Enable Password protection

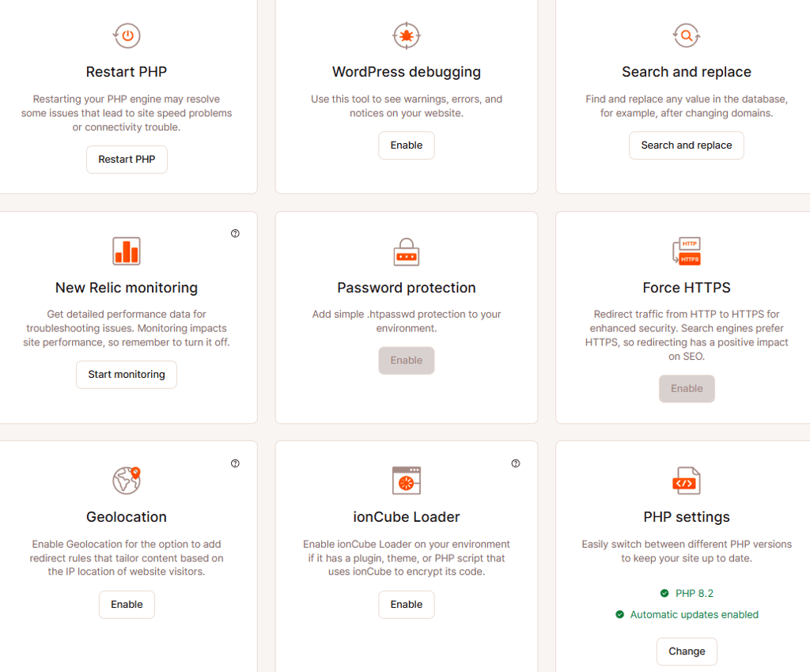click(407, 361)
